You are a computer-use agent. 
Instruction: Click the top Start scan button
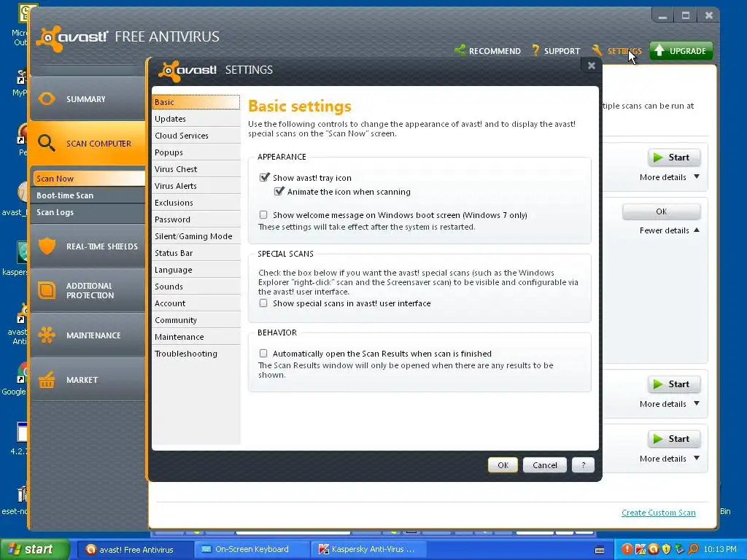click(673, 157)
